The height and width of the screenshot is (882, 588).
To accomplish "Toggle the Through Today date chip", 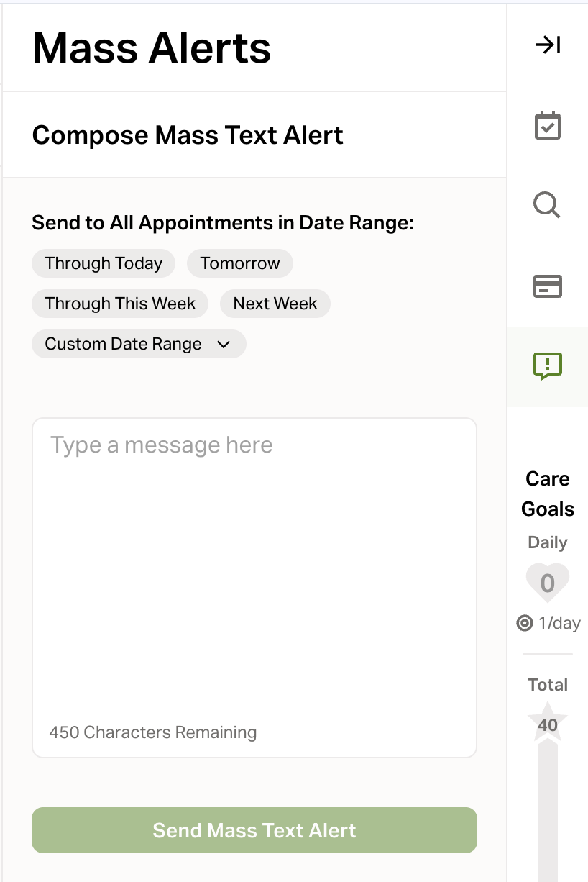I will click(104, 263).
